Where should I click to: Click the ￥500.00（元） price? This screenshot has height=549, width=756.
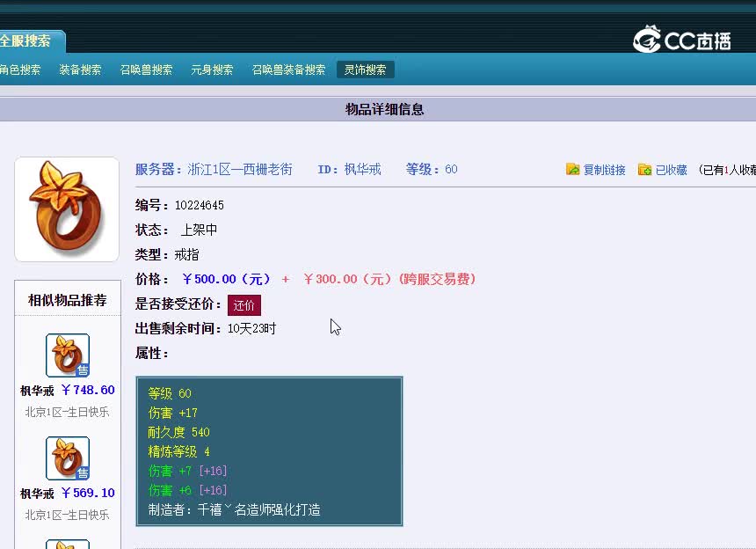pyautogui.click(x=227, y=279)
